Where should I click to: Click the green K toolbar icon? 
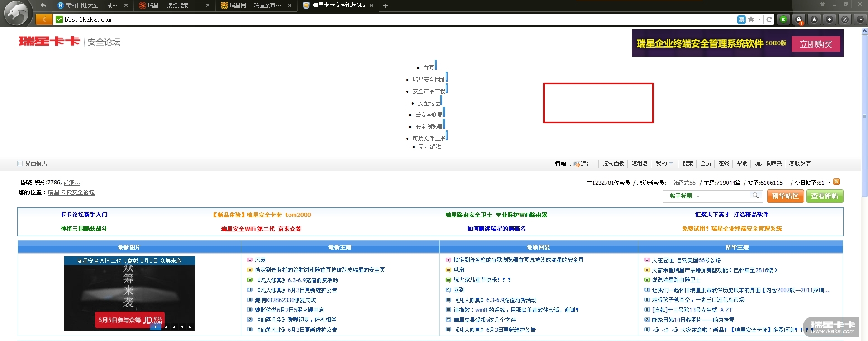click(x=783, y=19)
